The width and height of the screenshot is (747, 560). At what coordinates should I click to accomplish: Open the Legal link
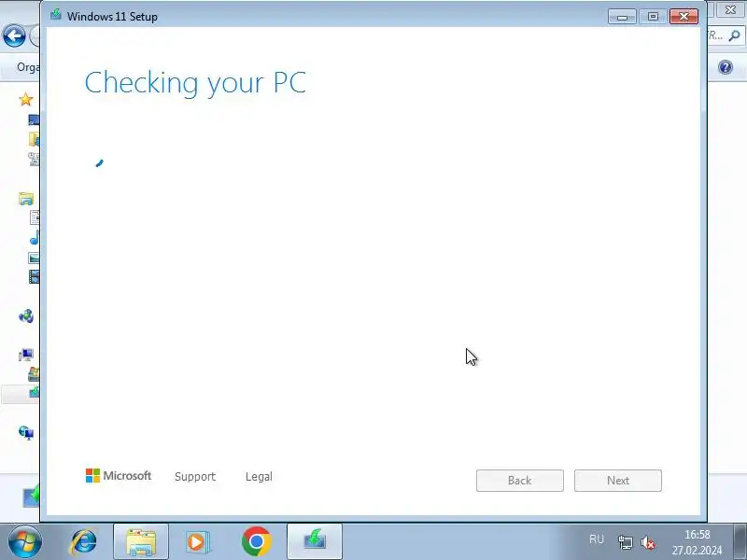[259, 477]
